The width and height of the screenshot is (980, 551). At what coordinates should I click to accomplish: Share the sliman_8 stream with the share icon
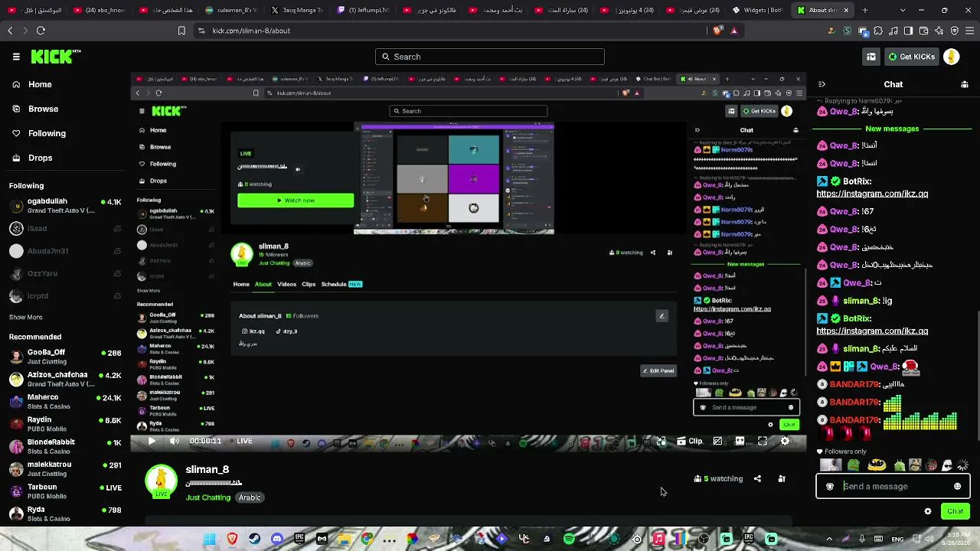pos(757,479)
